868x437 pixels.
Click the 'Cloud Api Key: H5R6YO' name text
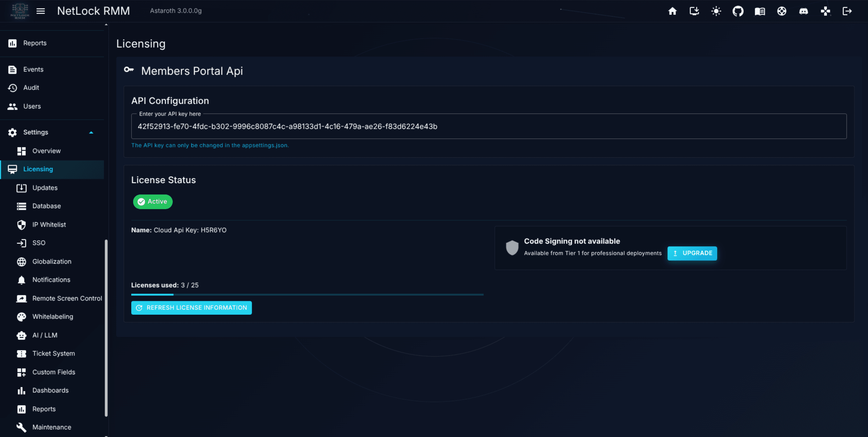[x=190, y=230]
